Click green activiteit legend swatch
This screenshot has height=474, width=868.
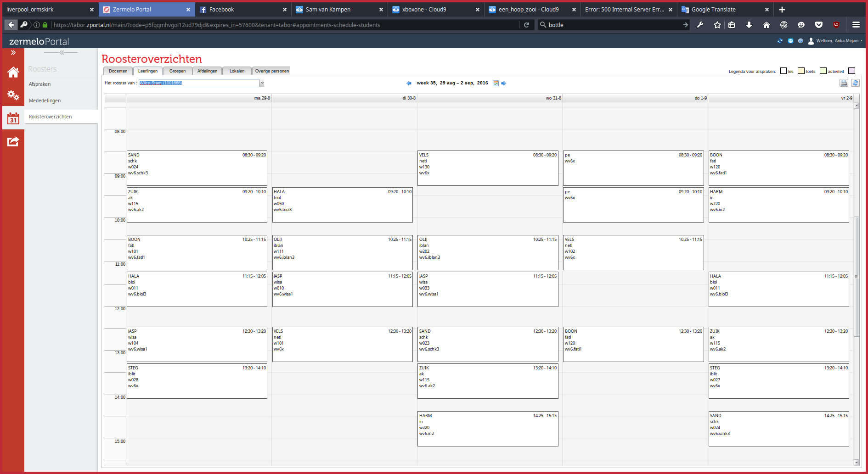(823, 71)
